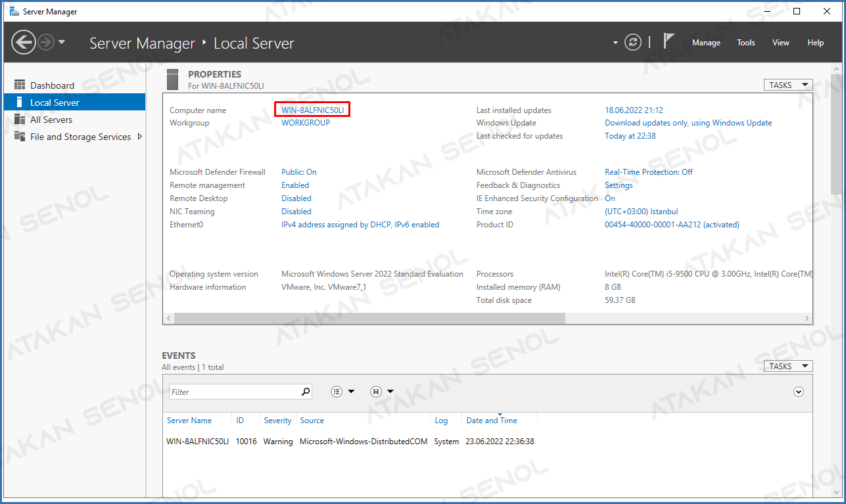
Task: Open Feedback & Diagnostics Settings link
Action: [x=619, y=185]
